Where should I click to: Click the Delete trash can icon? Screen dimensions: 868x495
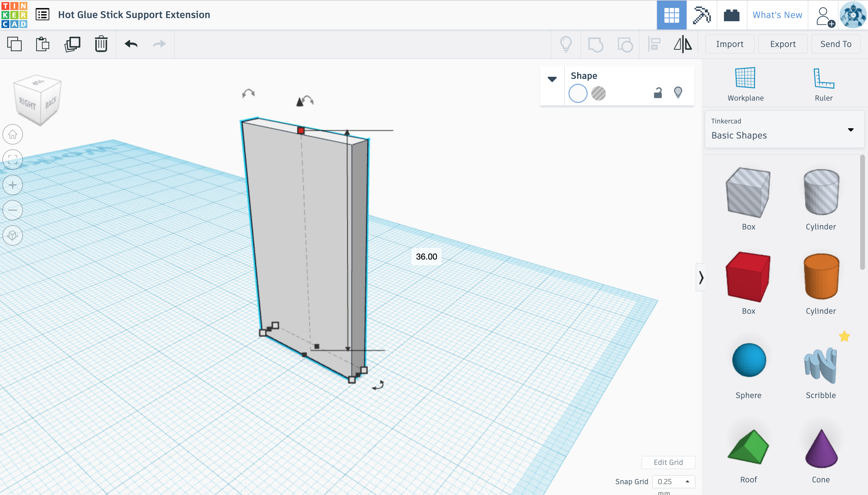(101, 44)
